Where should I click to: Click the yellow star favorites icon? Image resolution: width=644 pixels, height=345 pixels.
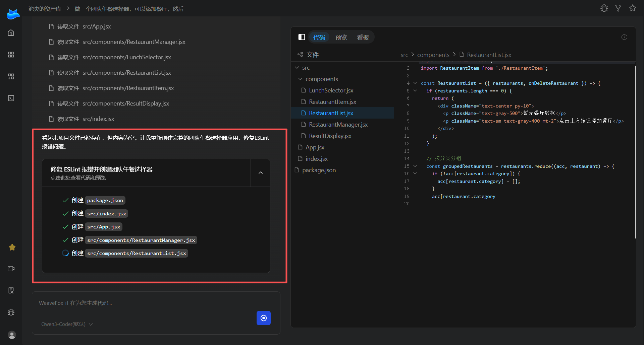12,247
